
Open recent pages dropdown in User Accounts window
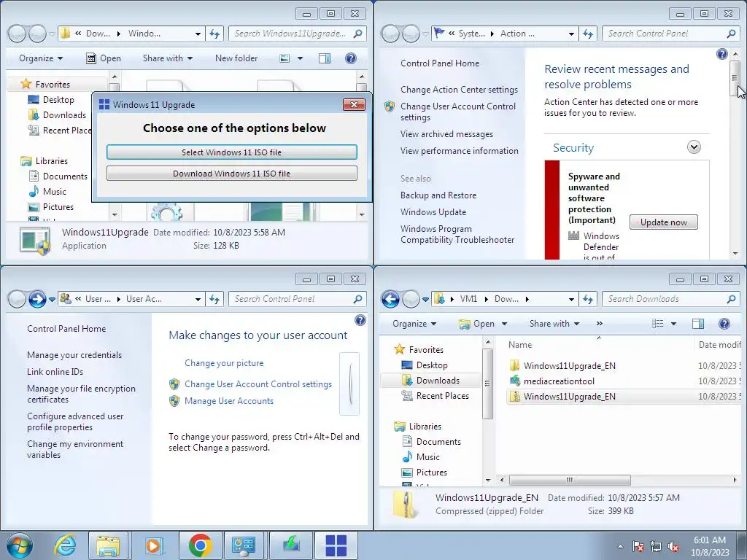(52, 299)
